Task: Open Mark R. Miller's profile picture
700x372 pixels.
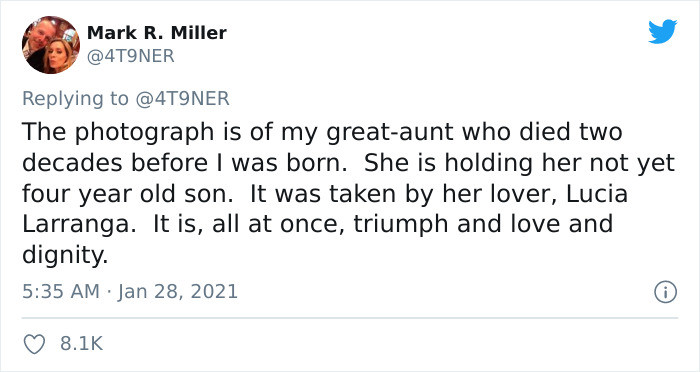Action: (x=51, y=45)
